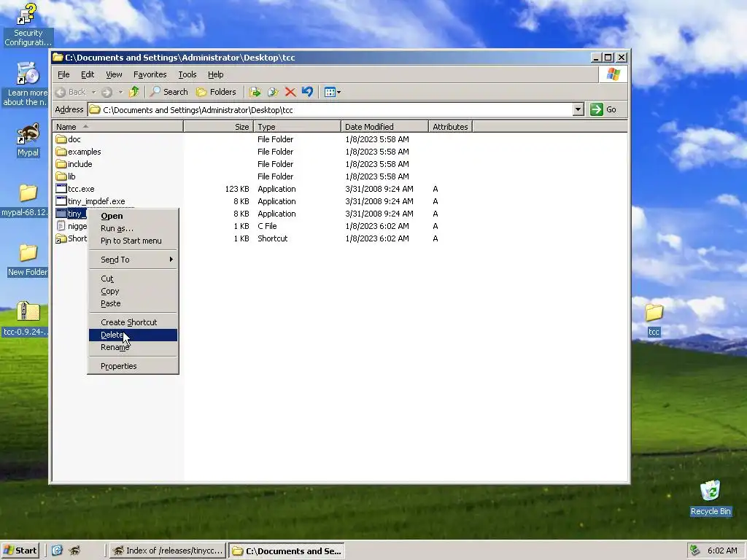
Task: Choose Paste in the context menu
Action: pos(133,303)
